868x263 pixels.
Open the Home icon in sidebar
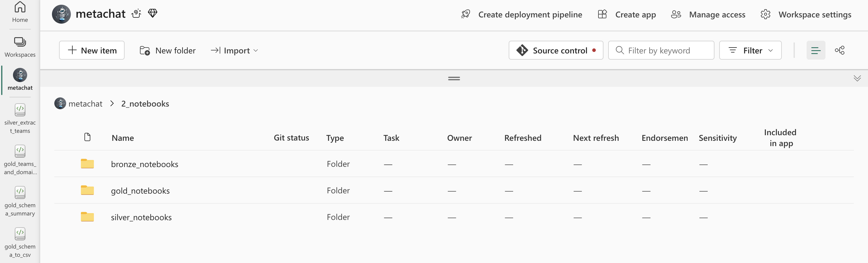(20, 12)
